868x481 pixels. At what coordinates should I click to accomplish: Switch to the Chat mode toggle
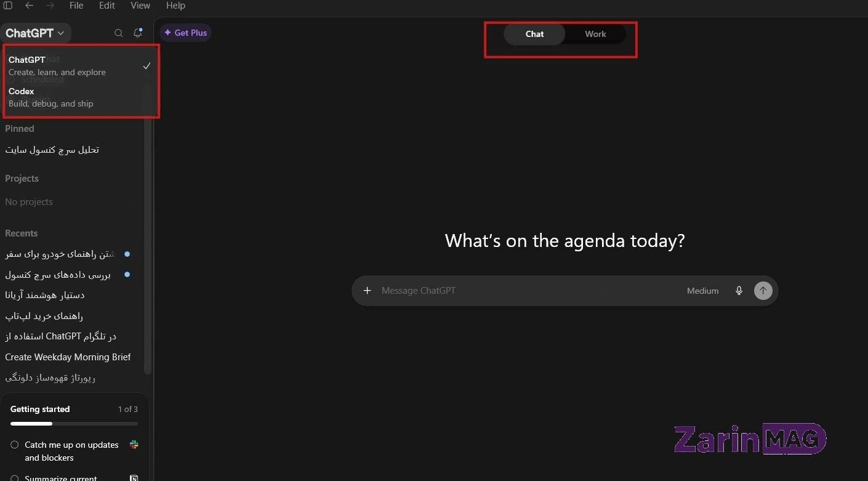click(x=534, y=34)
